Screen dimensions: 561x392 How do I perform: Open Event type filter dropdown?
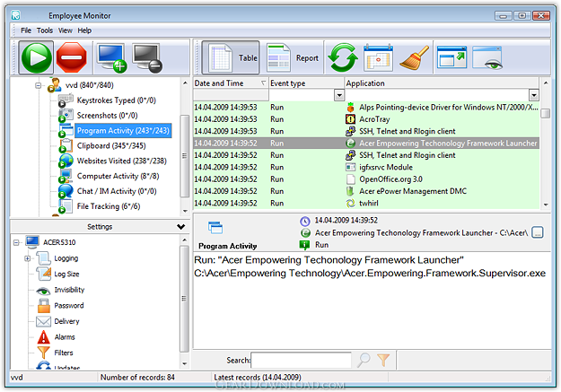click(x=338, y=95)
